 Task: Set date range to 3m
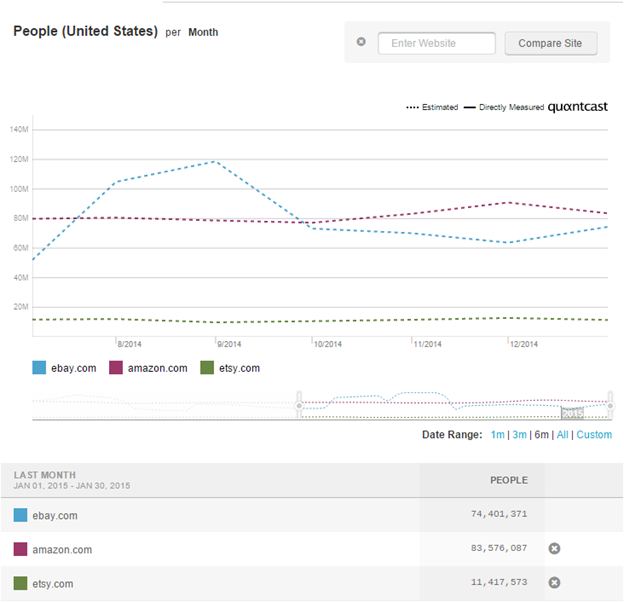click(519, 435)
